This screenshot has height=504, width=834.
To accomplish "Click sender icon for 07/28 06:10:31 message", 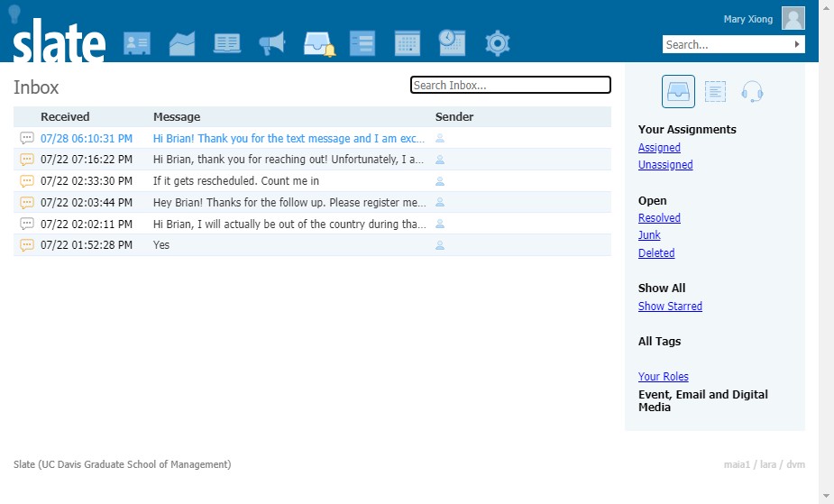I will 440,138.
